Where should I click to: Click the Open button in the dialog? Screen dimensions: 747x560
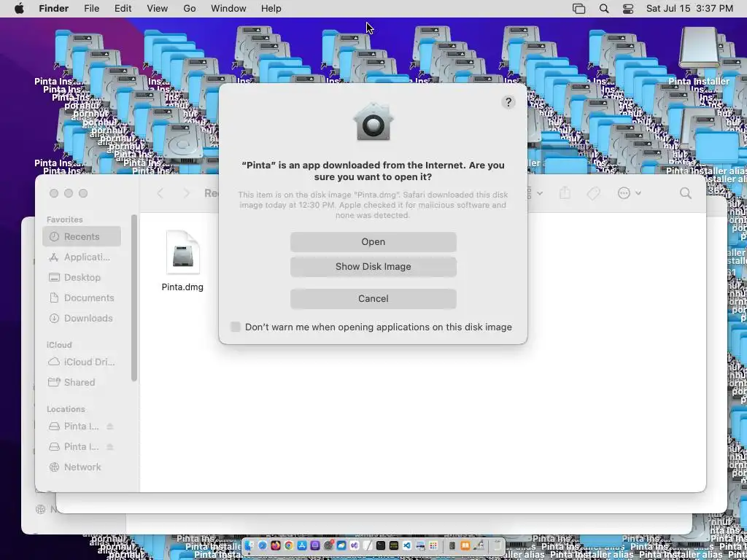pos(373,242)
